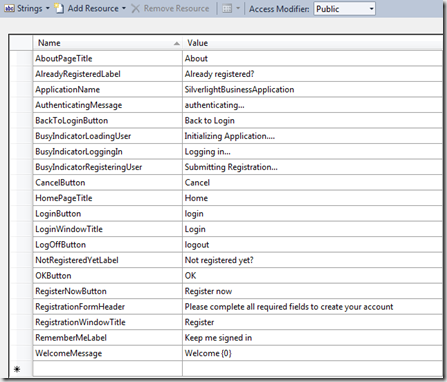Select the AboutPageTitle name cell
The height and width of the screenshot is (382, 447).
click(108, 58)
